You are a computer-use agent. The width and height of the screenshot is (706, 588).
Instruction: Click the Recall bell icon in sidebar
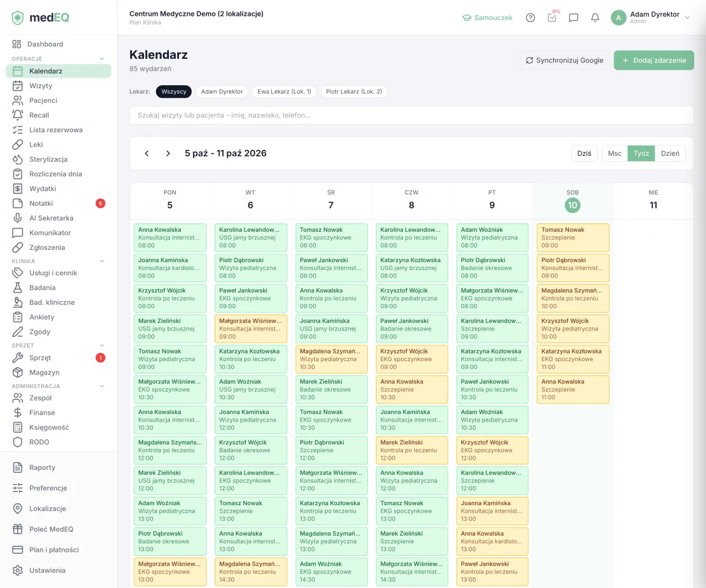pos(18,115)
